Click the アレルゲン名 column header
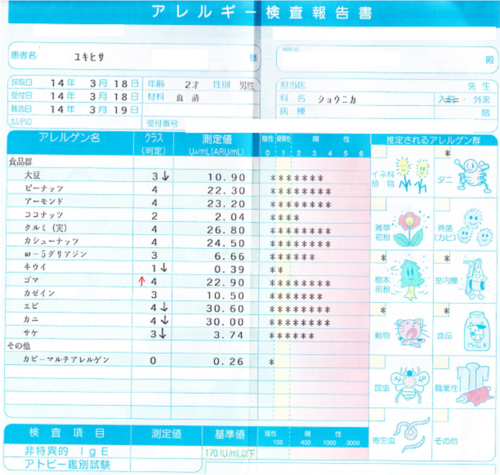The width and height of the screenshot is (500, 475). point(69,137)
